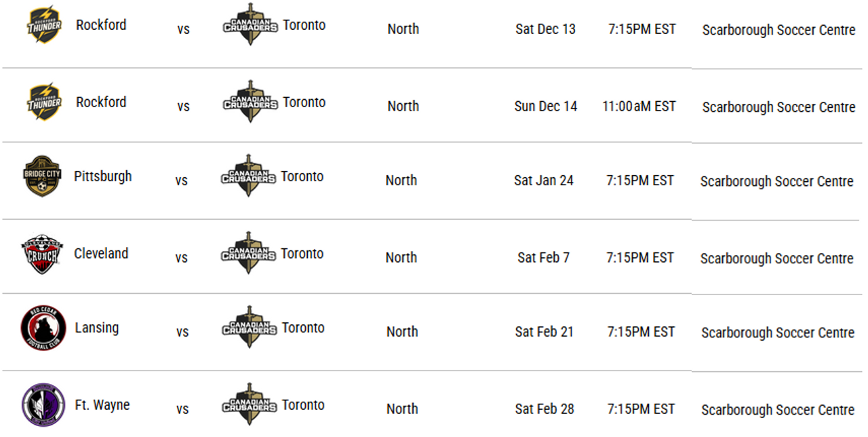Select the Lansing team name

tap(97, 328)
